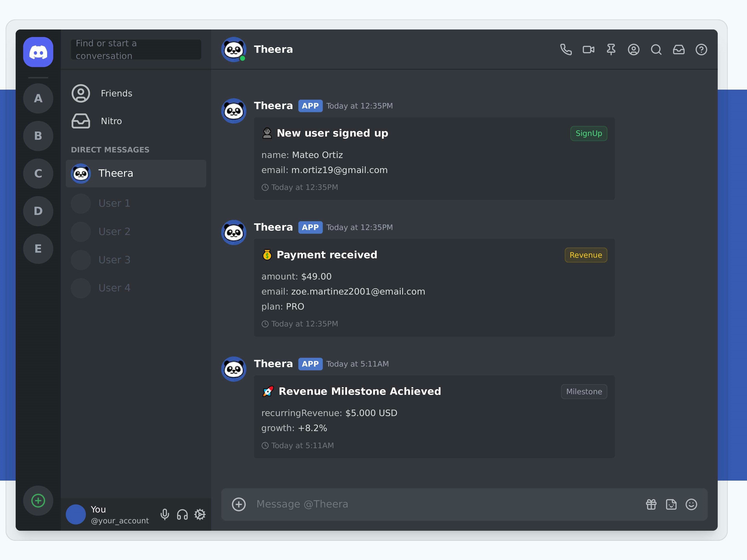Open the Nitro section
This screenshot has height=560, width=747.
click(x=136, y=121)
